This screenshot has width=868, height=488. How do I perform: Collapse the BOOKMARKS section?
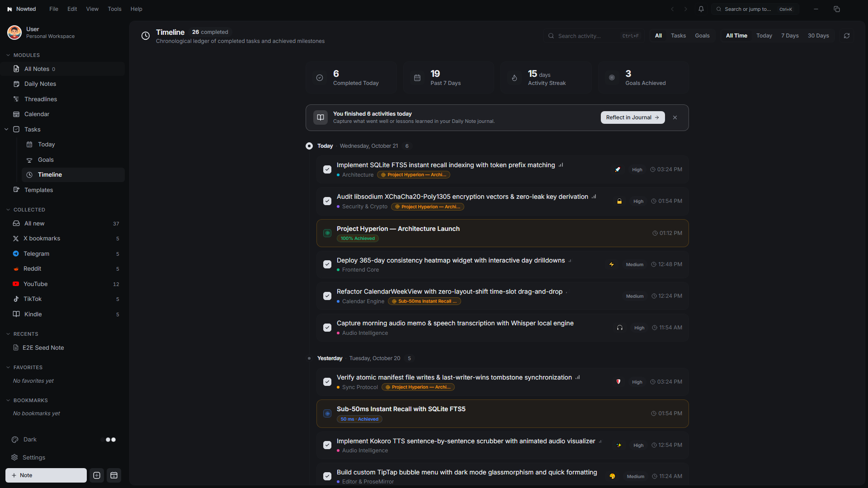coord(8,400)
